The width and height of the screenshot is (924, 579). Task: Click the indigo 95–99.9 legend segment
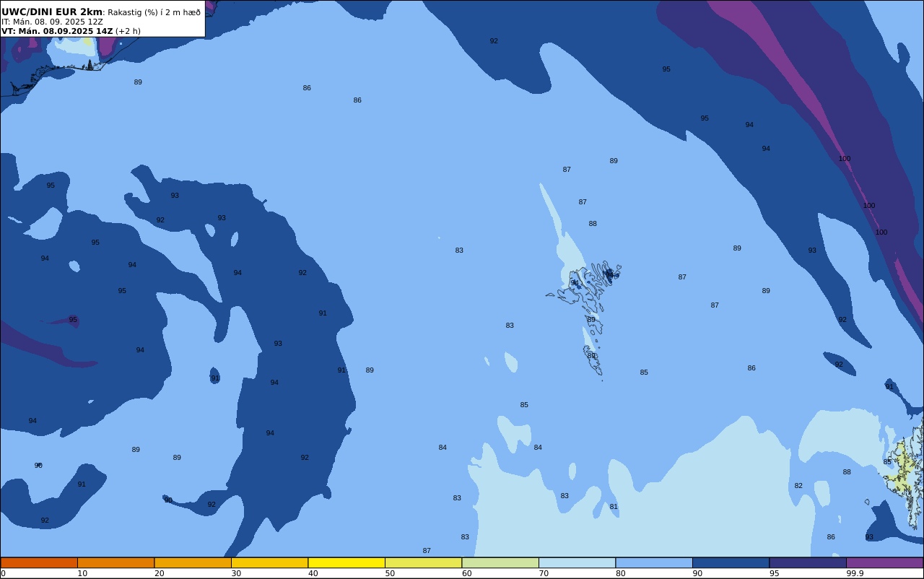(808, 562)
